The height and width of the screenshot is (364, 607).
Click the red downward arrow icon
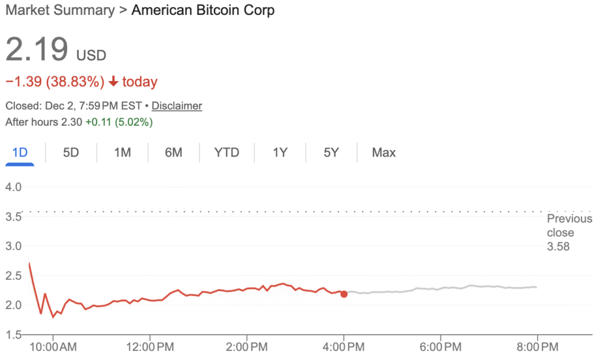click(113, 82)
